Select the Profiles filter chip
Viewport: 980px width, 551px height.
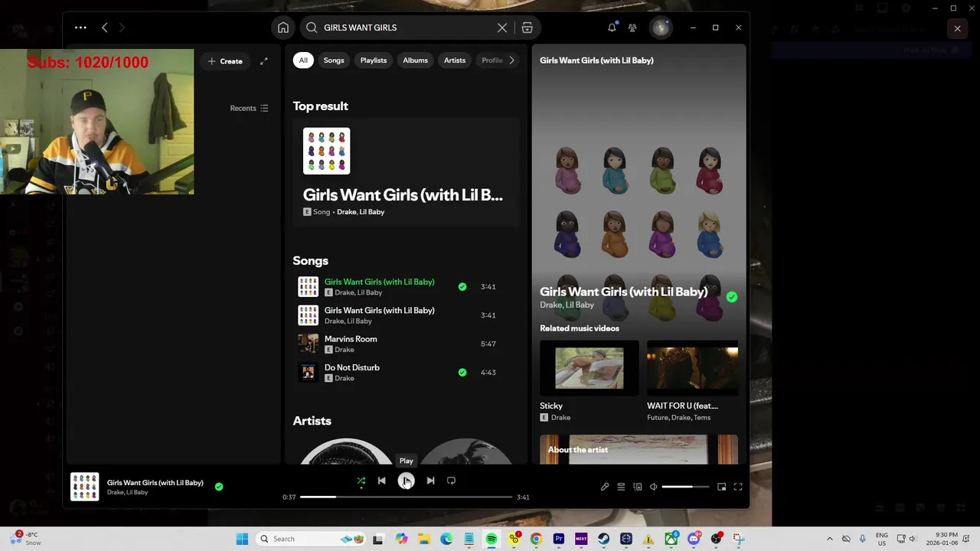pyautogui.click(x=490, y=60)
